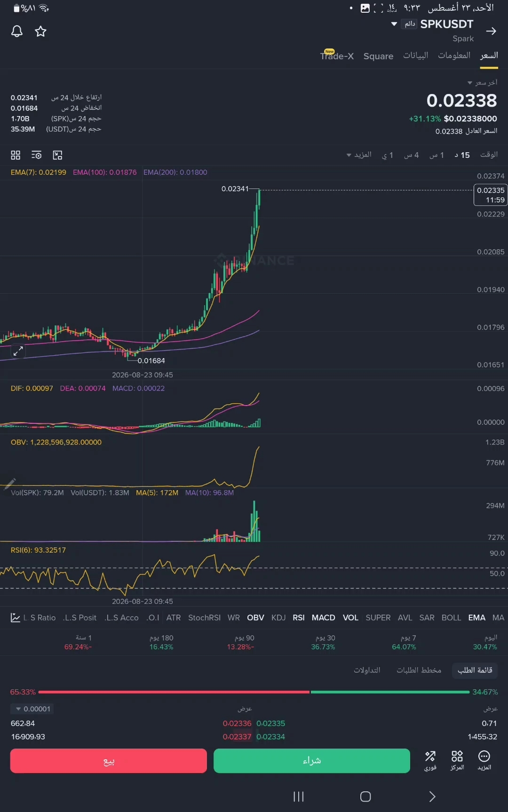The height and width of the screenshot is (812, 508).
Task: Expand آخر سعر price type dropdown
Action: tap(482, 82)
